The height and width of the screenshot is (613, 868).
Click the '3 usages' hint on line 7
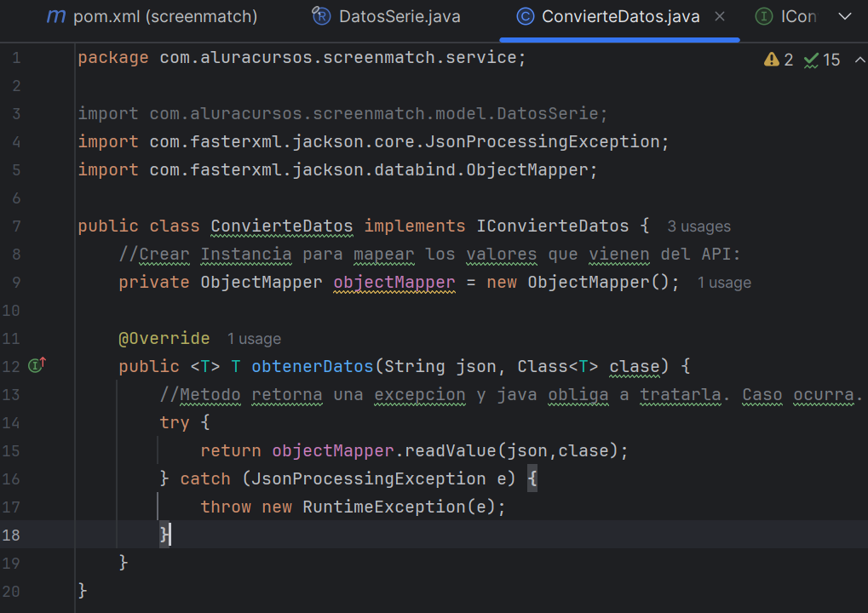[x=698, y=226]
